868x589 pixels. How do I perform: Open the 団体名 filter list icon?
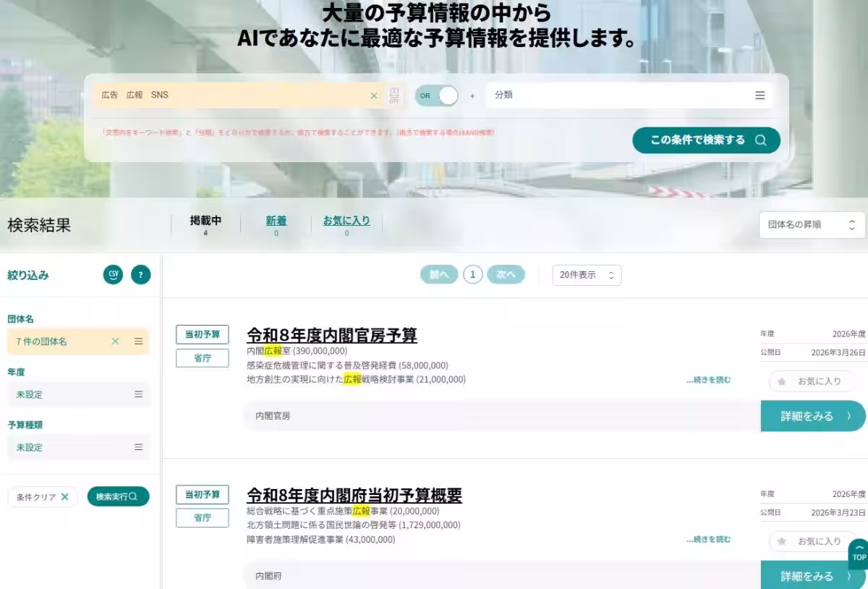click(x=138, y=342)
